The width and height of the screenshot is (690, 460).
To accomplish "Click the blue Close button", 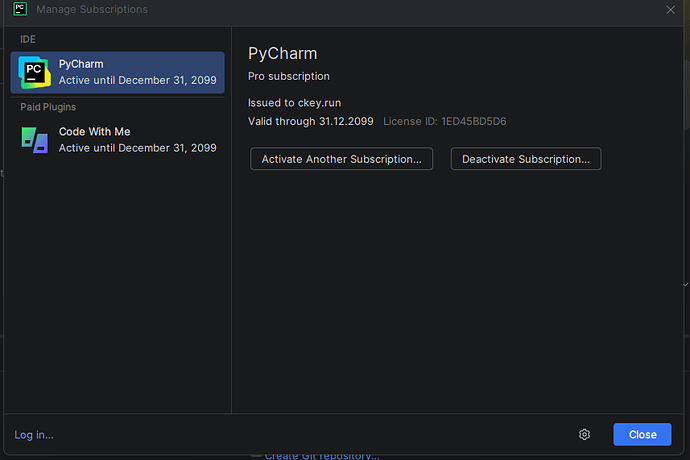I will point(642,434).
